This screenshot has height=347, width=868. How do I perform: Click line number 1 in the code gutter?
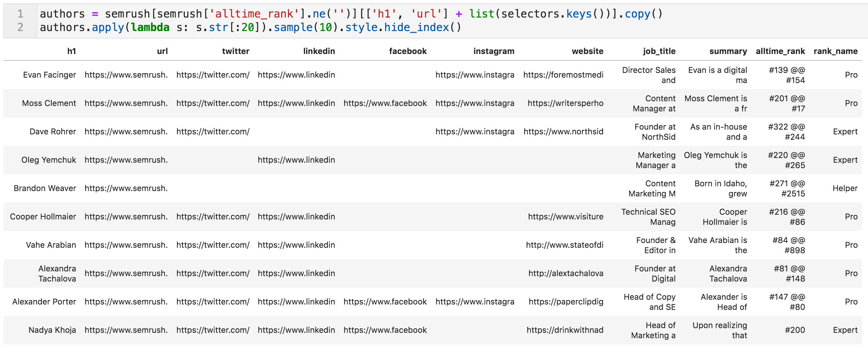20,14
